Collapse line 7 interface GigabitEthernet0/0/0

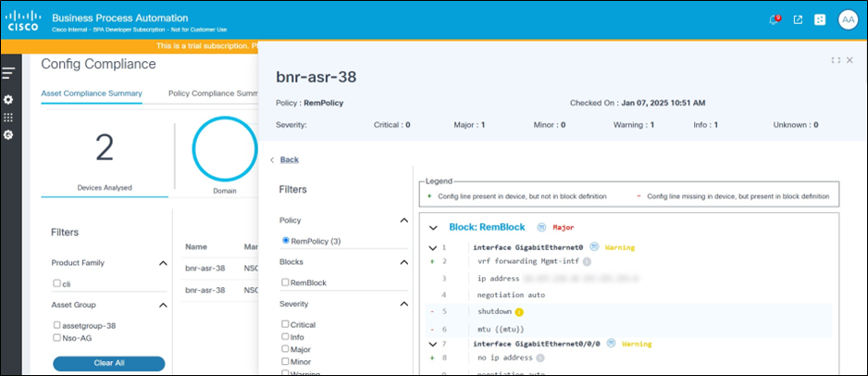(432, 344)
